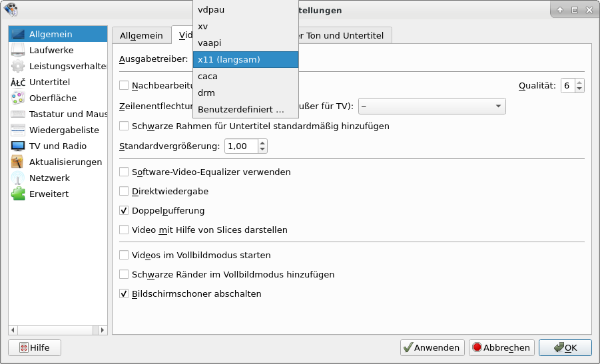Click the Standardvergrößerung value field
Viewport: 600px width, 364px height.
(x=241, y=146)
